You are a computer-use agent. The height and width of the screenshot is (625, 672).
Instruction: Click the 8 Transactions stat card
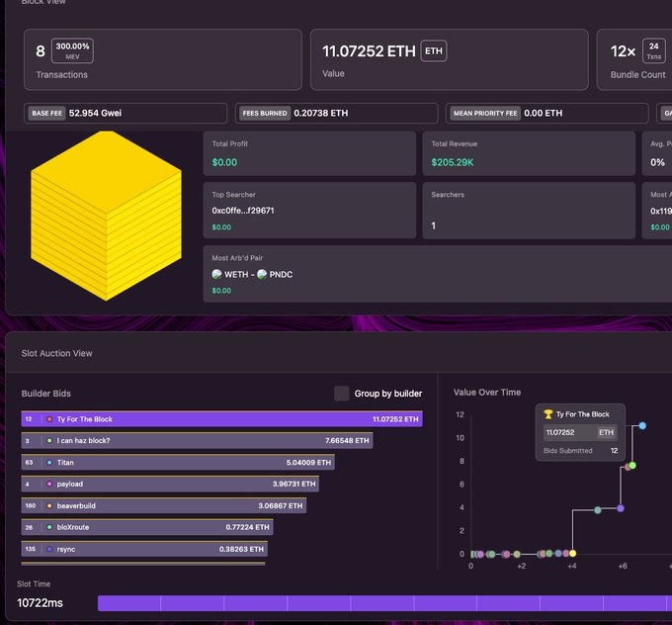(x=163, y=59)
